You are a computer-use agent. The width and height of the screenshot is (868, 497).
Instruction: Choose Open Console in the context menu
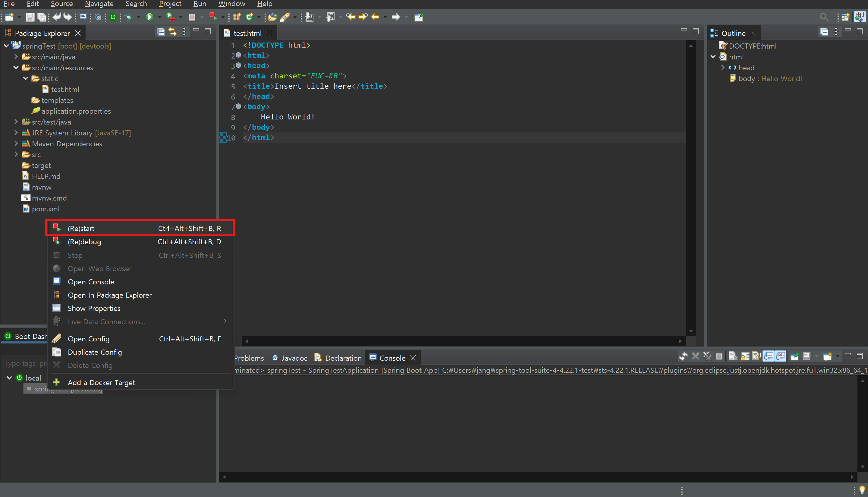(x=91, y=282)
